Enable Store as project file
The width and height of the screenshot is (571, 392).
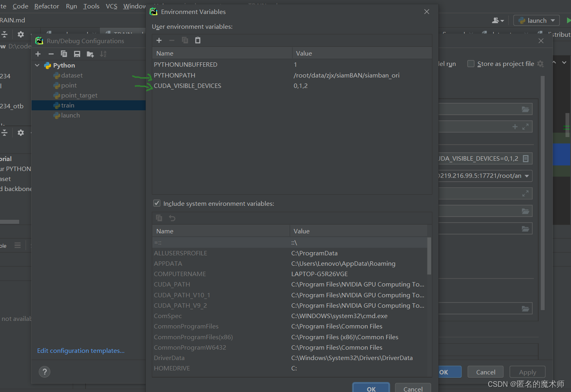(471, 64)
